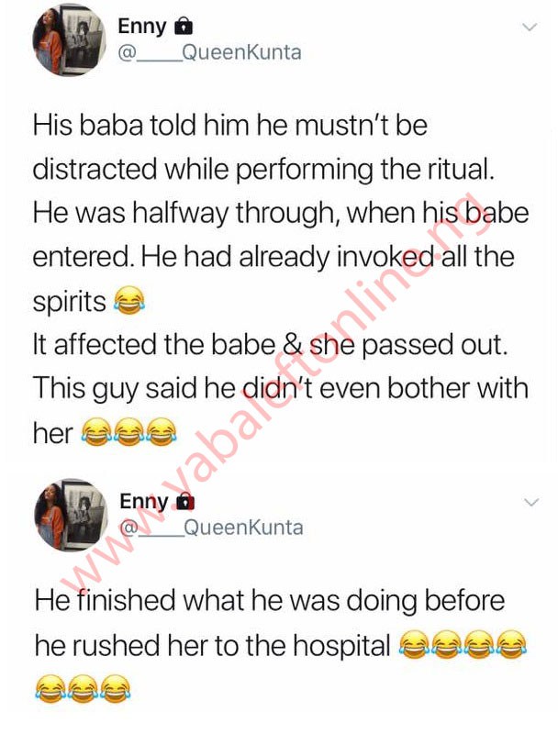Screen dimensions: 558x756
Task: Click first laughing emoji on the bottom row
Action: pos(50,688)
